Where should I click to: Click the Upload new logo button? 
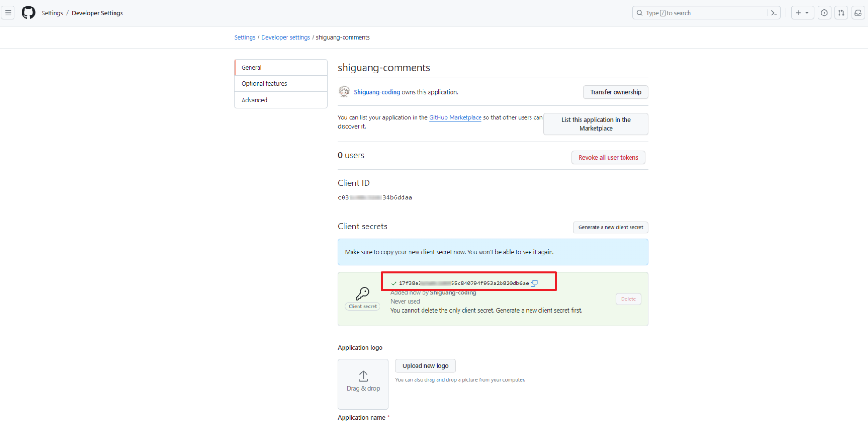click(x=425, y=366)
